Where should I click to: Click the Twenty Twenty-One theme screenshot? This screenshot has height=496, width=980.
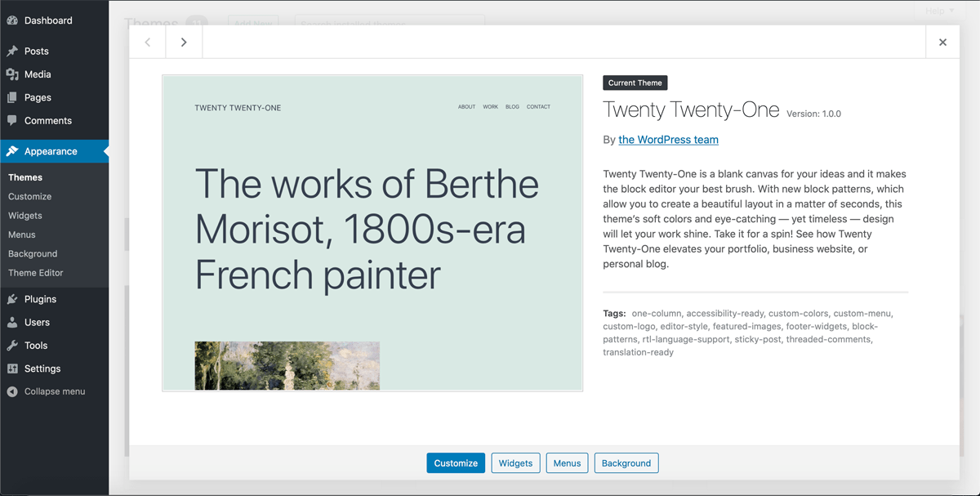point(372,233)
